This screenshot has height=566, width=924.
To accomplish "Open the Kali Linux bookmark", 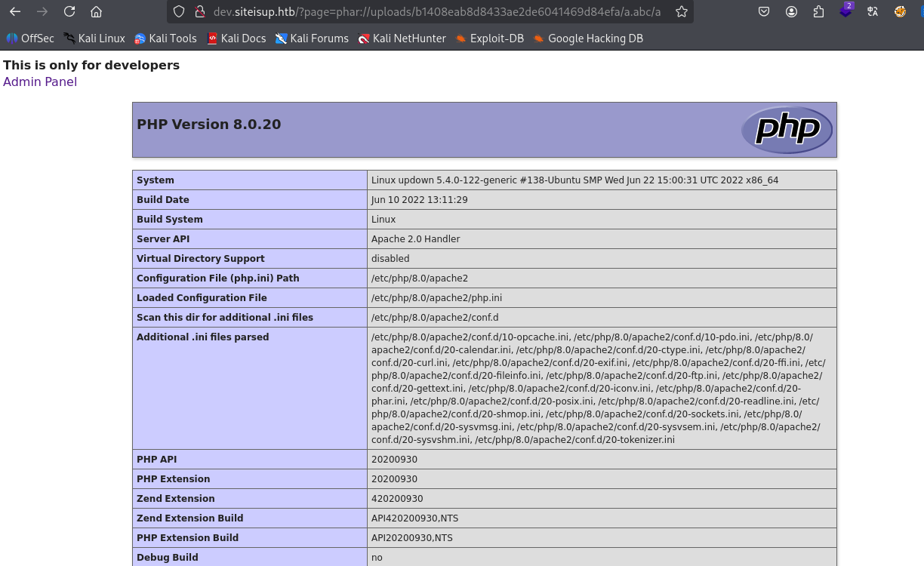I will 94,38.
